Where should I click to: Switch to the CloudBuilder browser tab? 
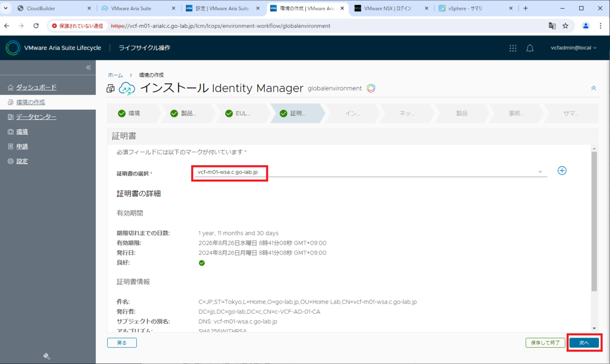coord(53,8)
